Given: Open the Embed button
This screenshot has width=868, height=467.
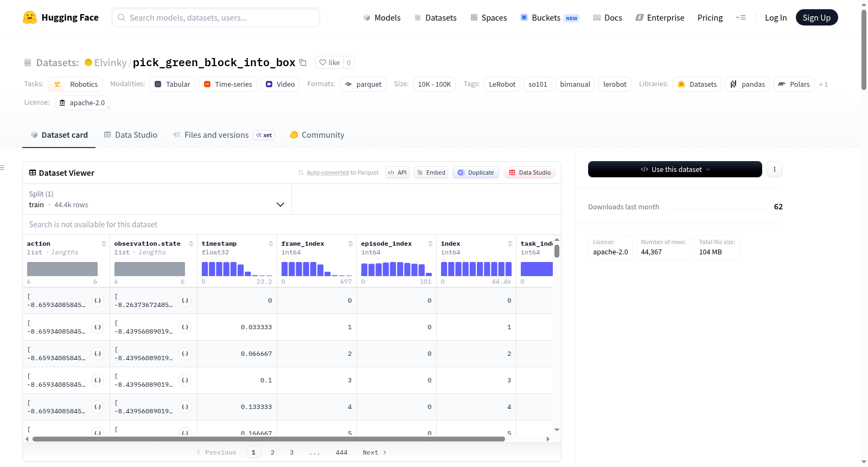Looking at the screenshot, I should (431, 172).
